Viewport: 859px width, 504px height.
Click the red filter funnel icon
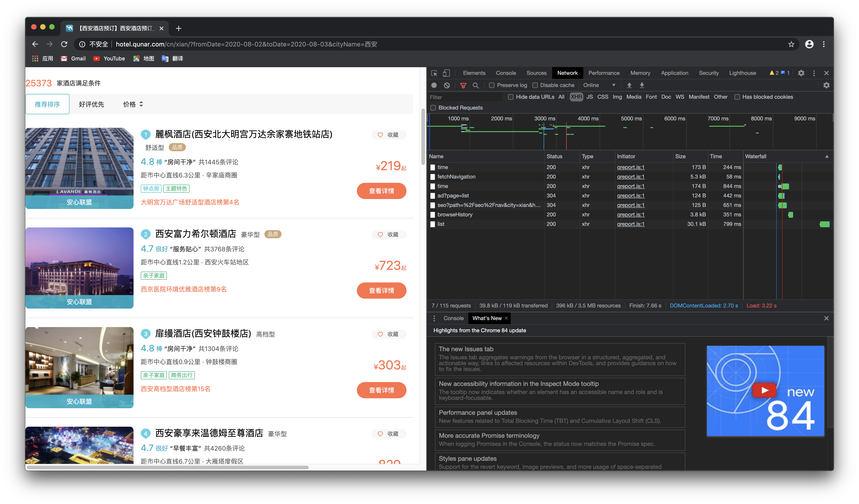(463, 85)
